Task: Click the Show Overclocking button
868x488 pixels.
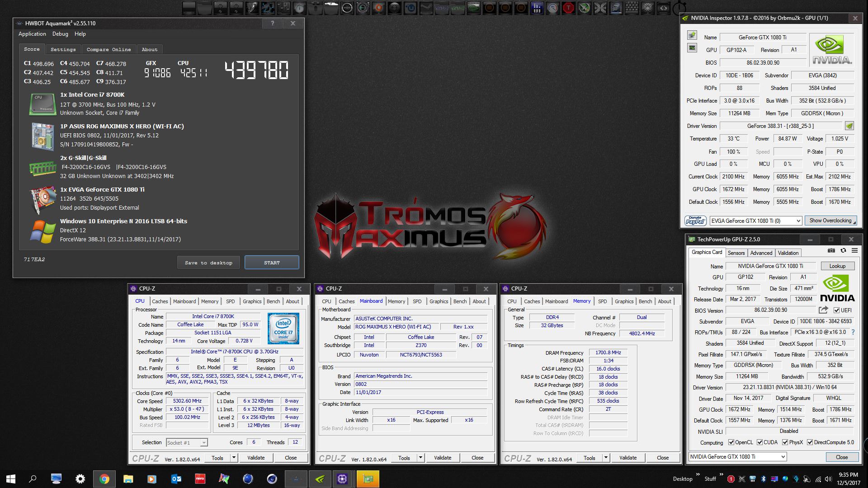Action: click(832, 221)
